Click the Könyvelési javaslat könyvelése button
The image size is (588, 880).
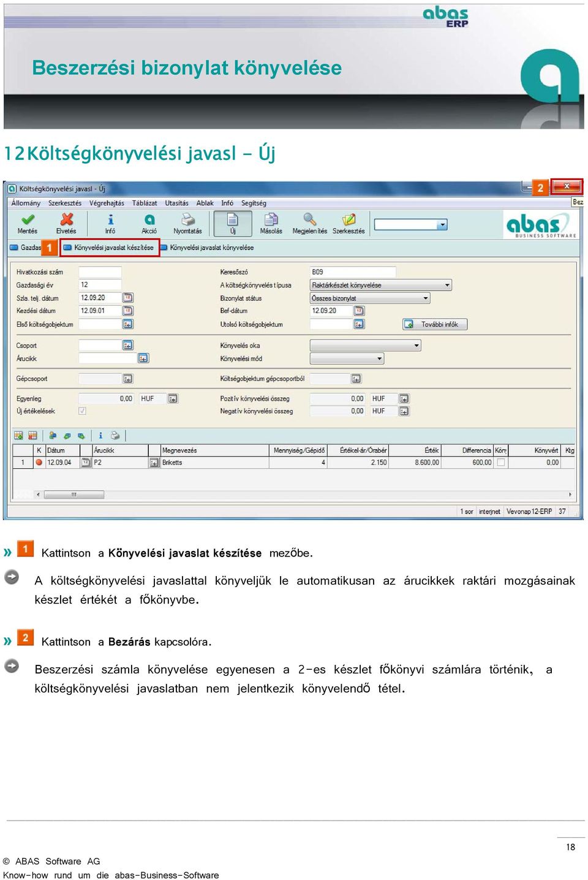(x=207, y=248)
